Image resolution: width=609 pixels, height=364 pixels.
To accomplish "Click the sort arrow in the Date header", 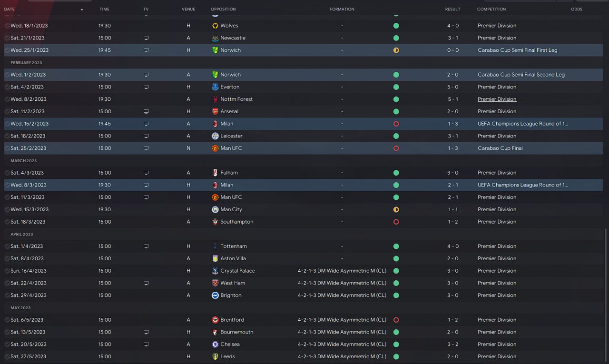I will point(82,10).
